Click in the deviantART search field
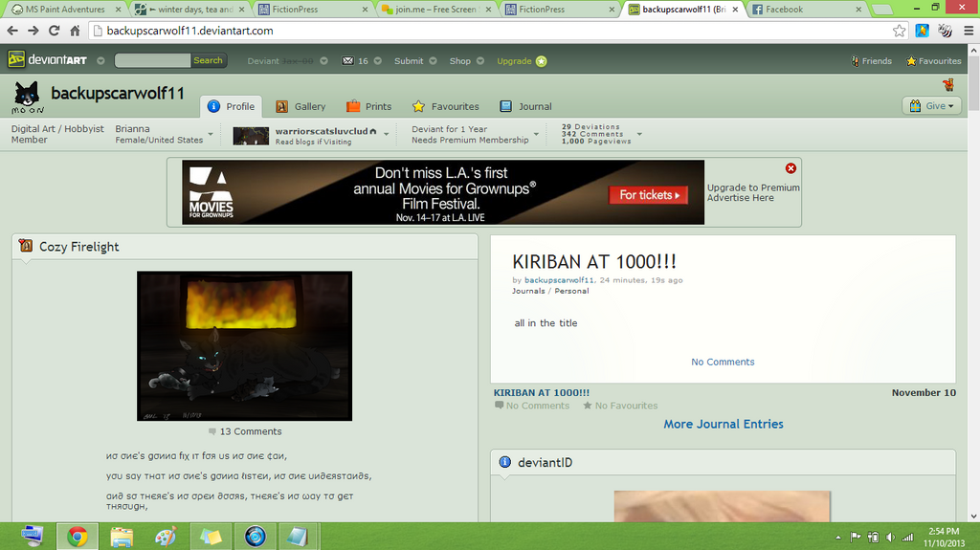The image size is (980, 550). pos(152,60)
